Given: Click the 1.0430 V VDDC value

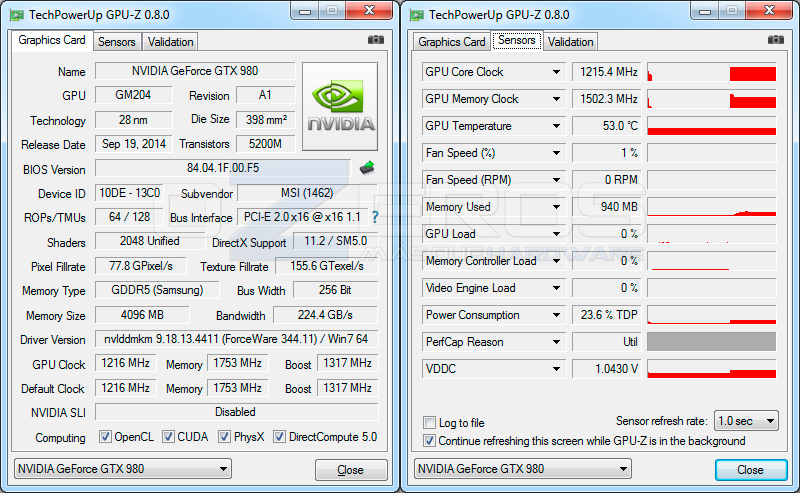Looking at the screenshot, I should point(607,369).
